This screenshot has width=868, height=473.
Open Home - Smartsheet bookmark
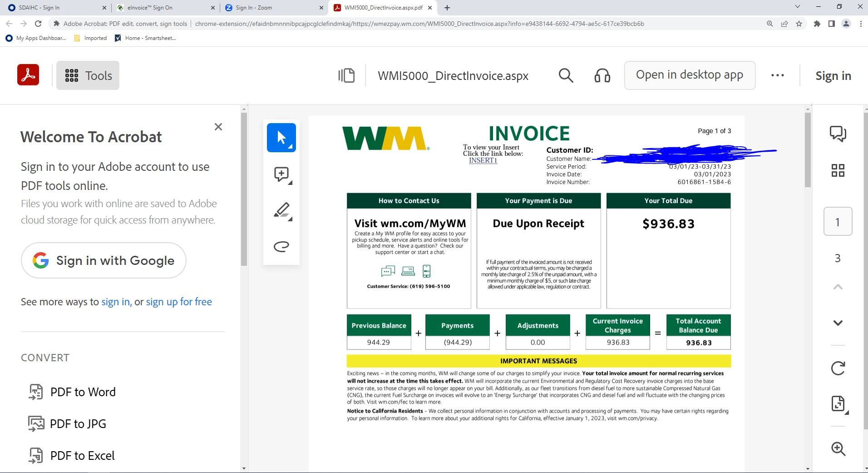point(145,38)
